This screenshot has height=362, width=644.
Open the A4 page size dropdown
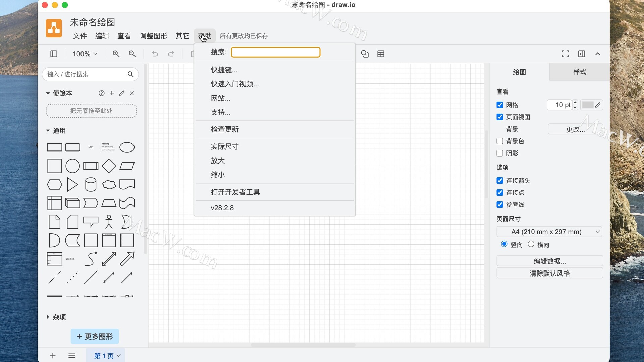(x=549, y=232)
